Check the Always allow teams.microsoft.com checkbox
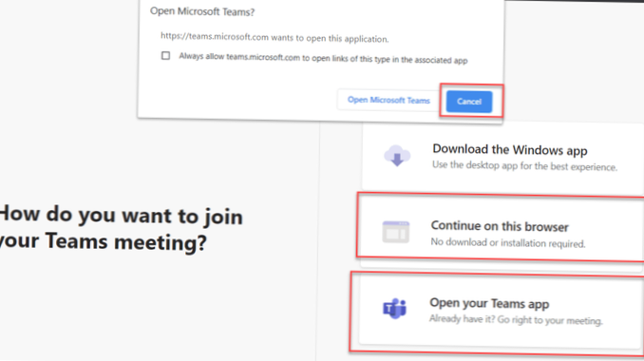Screen dimensions: 644x361 click(165, 55)
